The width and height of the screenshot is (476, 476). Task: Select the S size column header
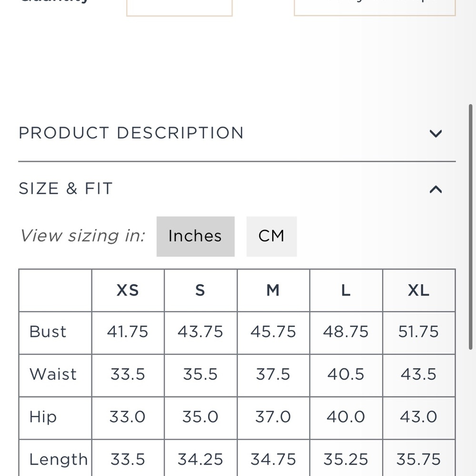(200, 290)
